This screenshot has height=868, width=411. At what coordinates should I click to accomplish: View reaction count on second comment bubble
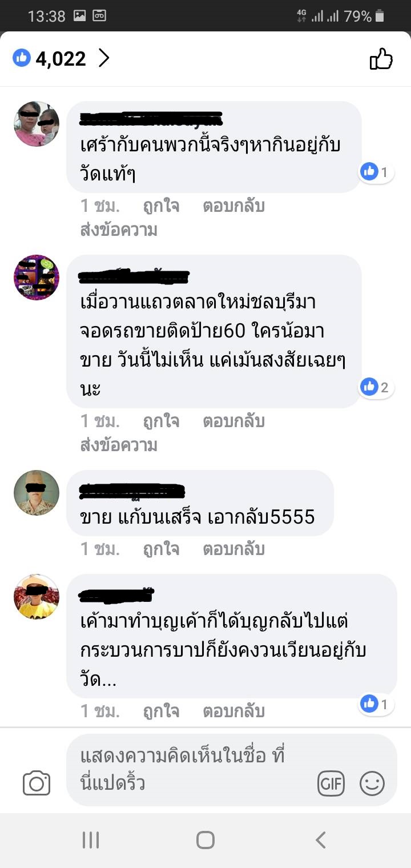point(377,388)
